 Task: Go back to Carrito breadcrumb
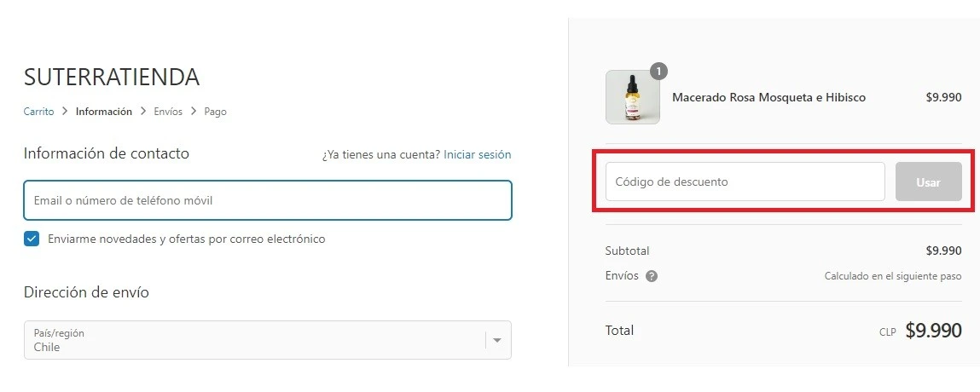coord(38,112)
